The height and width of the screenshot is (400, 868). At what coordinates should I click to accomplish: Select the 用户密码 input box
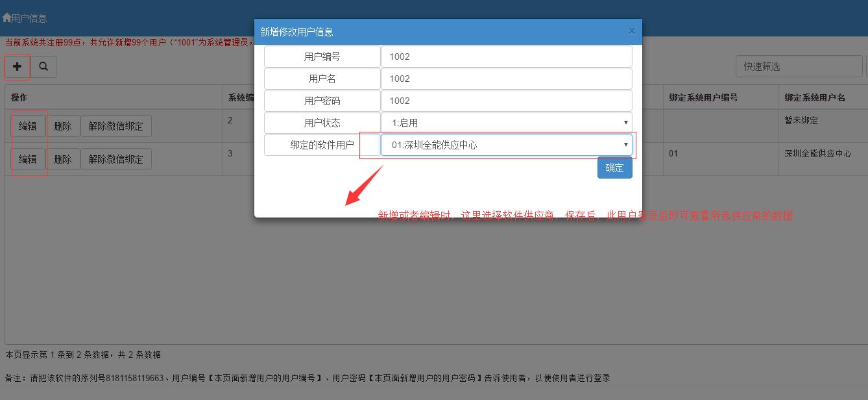506,101
